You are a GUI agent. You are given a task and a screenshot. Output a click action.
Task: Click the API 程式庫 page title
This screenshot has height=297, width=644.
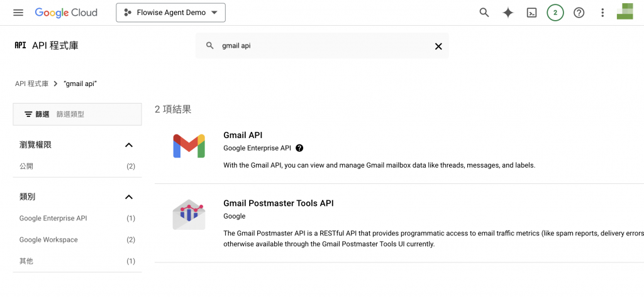(x=55, y=46)
